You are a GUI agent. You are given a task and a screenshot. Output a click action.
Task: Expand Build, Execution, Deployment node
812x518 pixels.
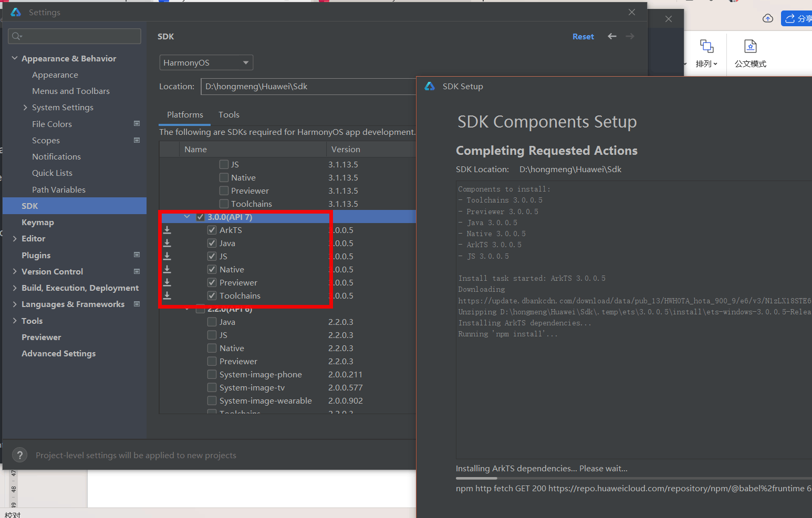coord(15,288)
